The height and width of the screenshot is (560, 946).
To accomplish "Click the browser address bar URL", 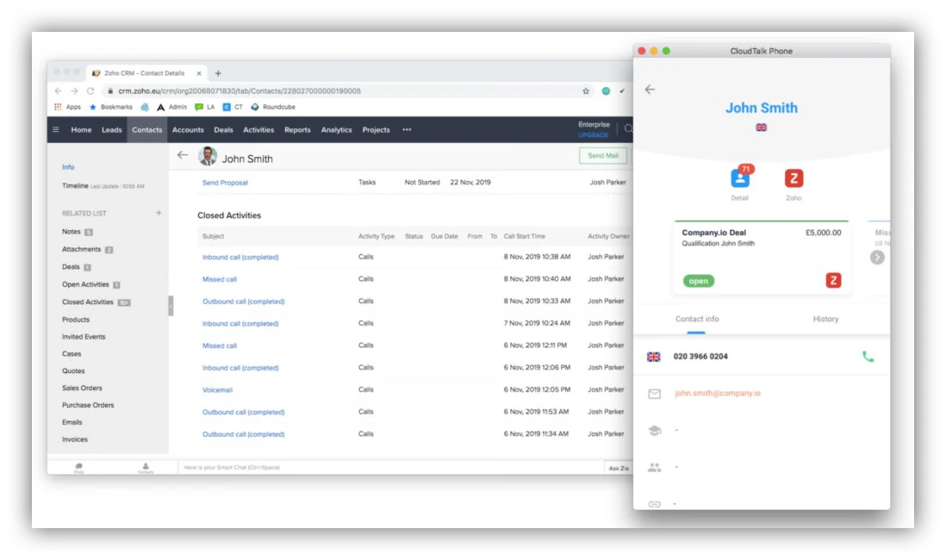I will point(239,91).
